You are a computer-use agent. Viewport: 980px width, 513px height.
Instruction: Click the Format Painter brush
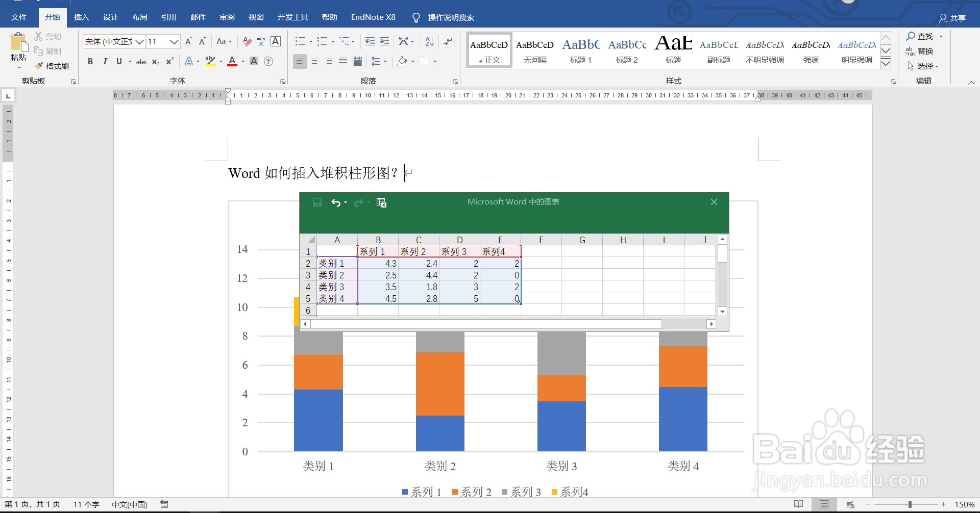(x=39, y=66)
